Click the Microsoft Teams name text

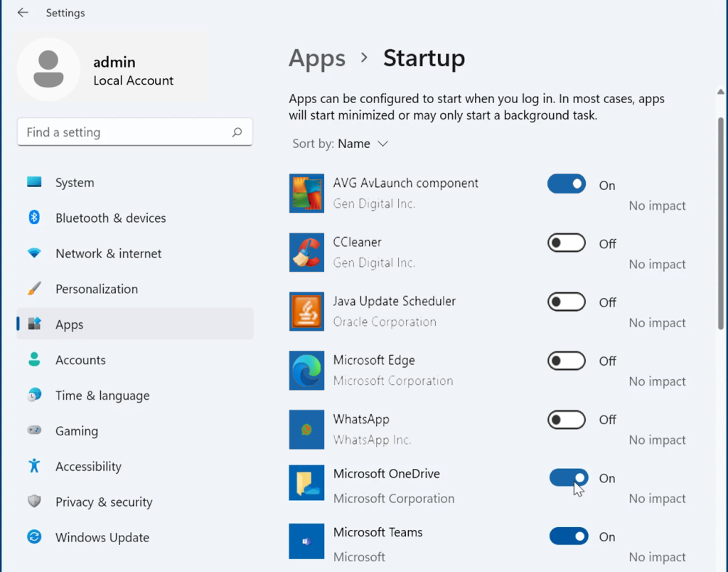378,532
